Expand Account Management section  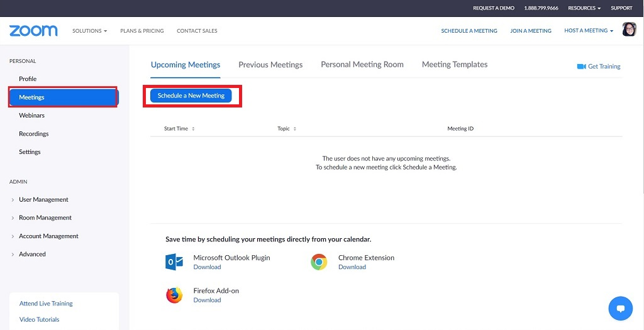coord(48,236)
